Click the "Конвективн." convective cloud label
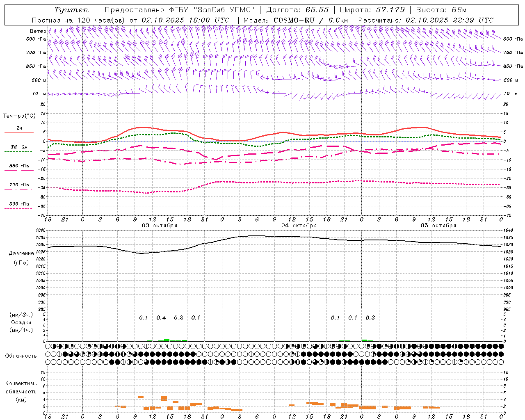 [x=21, y=383]
